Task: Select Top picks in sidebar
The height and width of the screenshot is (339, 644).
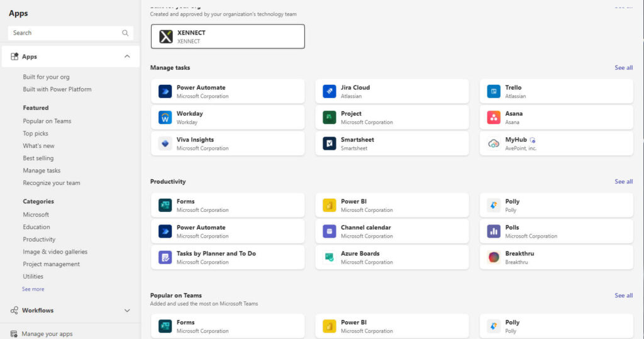Action: pos(35,133)
